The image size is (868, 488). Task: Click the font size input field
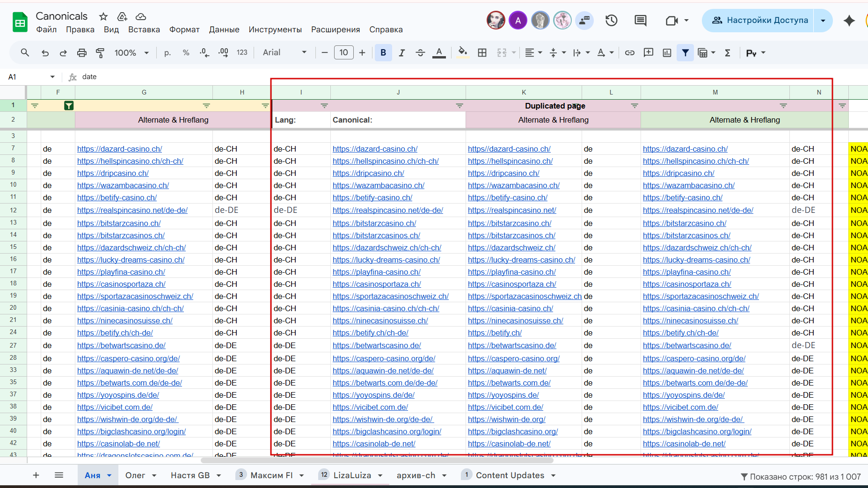click(x=343, y=53)
